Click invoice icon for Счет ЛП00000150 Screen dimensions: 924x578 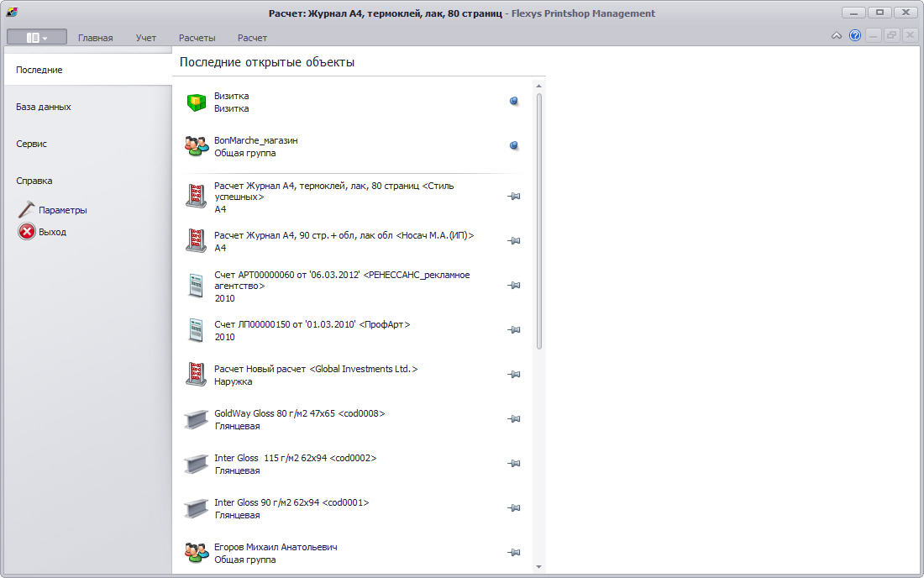click(197, 330)
